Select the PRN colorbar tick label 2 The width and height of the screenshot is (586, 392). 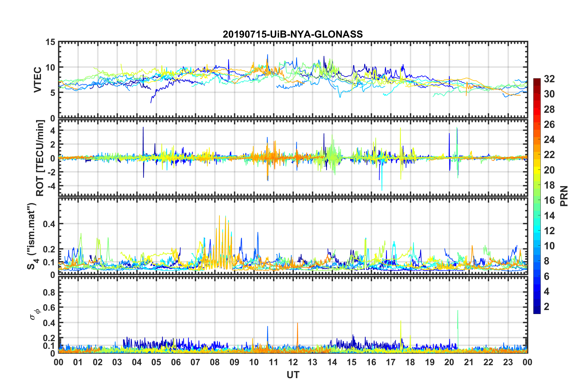pos(547,307)
